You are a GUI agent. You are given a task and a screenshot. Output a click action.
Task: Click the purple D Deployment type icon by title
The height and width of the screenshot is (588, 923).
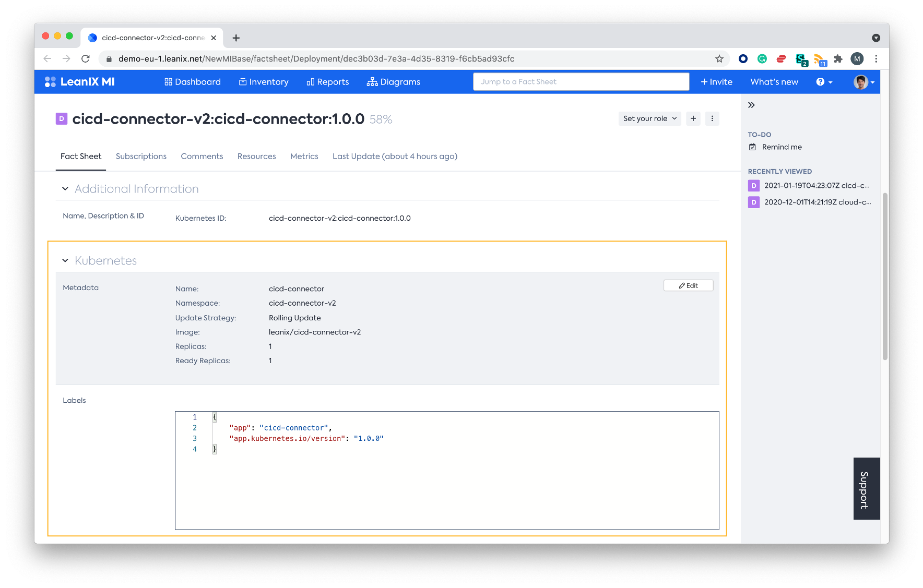pos(62,119)
